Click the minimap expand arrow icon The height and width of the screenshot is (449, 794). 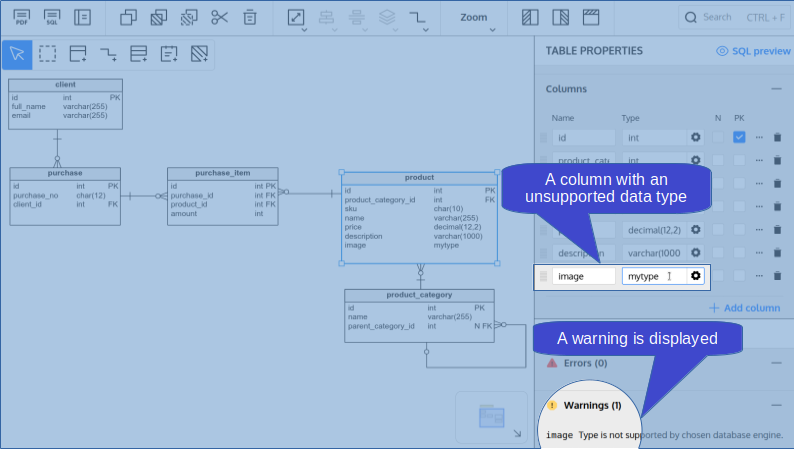coord(517,433)
